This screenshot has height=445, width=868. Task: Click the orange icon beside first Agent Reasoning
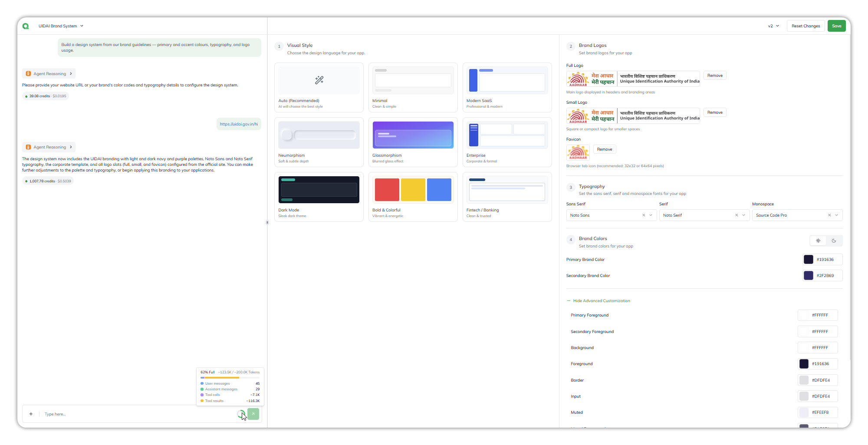click(x=28, y=74)
